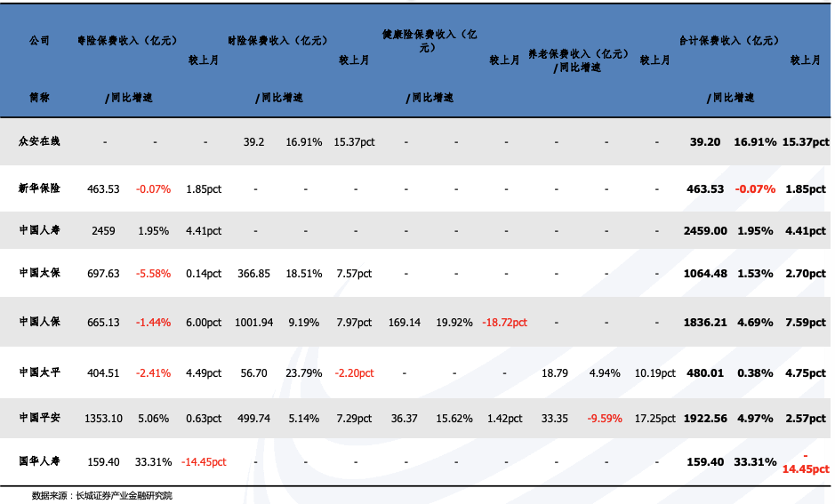Viewport: 835px width, 504px height.
Task: Select the 0.63pct cell
Action: tap(204, 419)
